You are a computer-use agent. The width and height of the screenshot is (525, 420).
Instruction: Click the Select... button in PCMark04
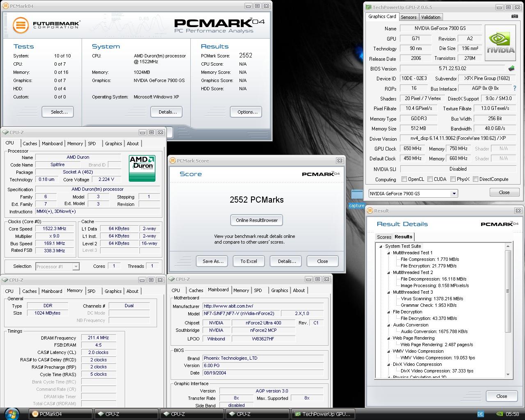click(57, 112)
